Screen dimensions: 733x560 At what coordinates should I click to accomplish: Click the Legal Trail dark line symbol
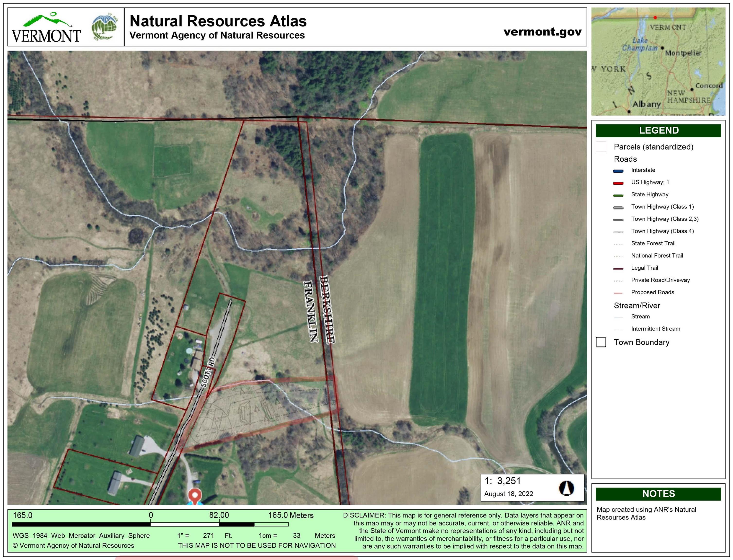(x=618, y=269)
